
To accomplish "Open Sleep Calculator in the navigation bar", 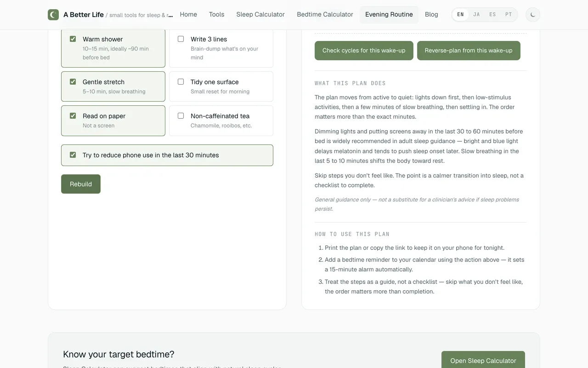I will 260,15.
